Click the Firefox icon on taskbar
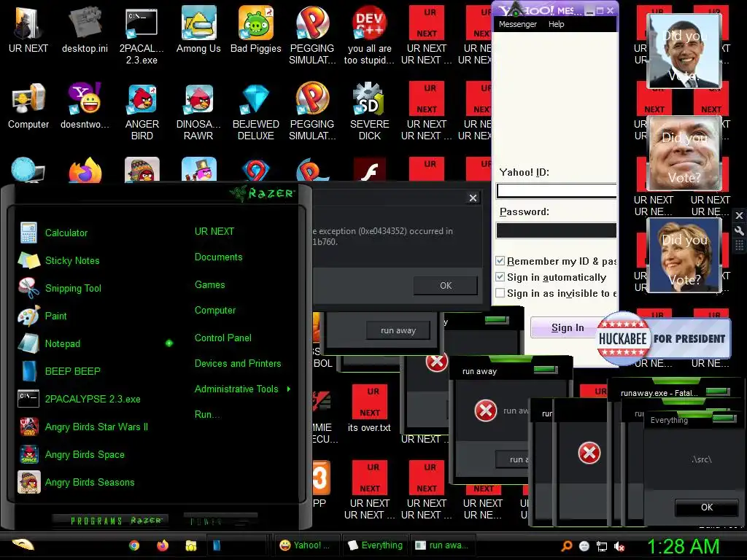 (163, 545)
